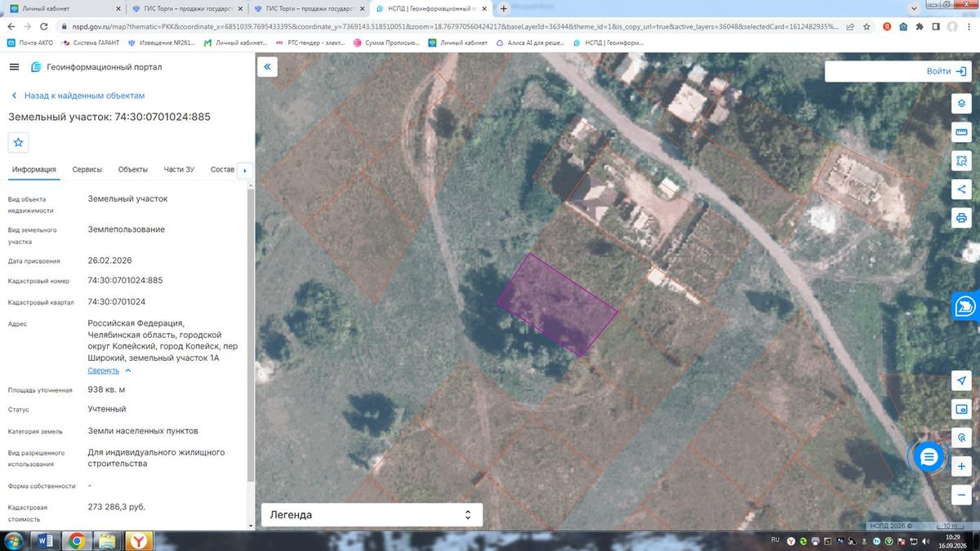
Task: Collapse the side panel with the double-chevron button
Action: click(267, 67)
